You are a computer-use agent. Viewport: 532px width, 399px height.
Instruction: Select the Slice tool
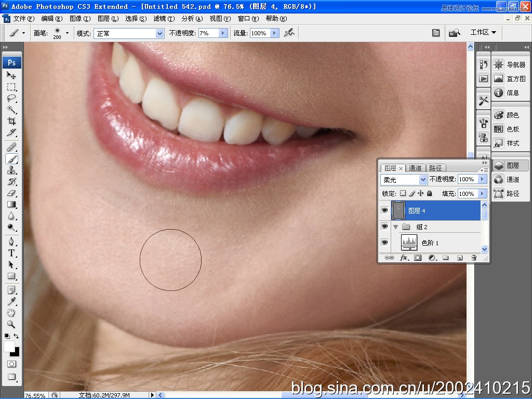click(x=11, y=132)
